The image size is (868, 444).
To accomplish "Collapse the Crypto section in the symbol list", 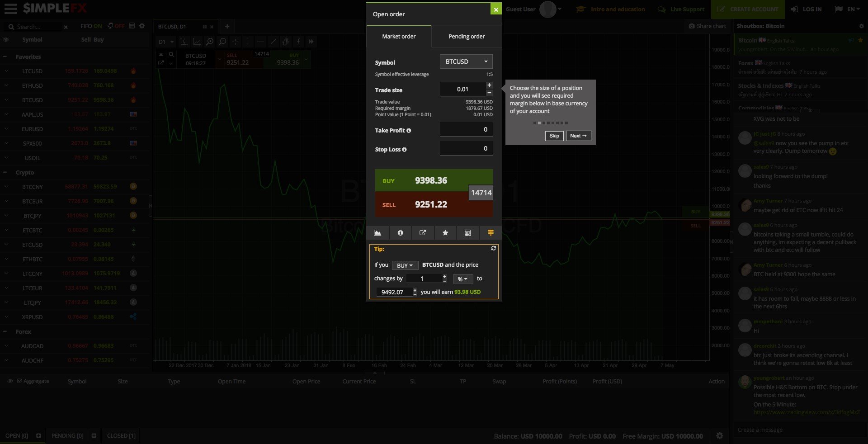I will pyautogui.click(x=5, y=172).
